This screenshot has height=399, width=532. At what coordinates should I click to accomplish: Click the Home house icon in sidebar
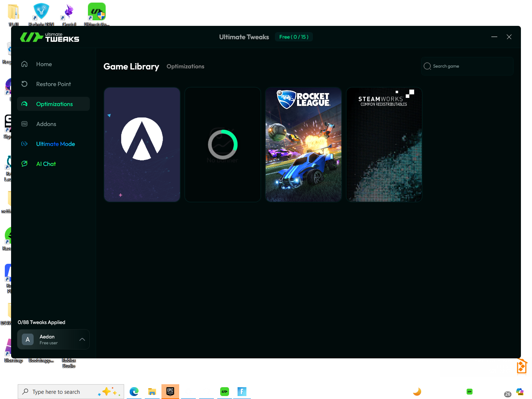click(x=24, y=64)
